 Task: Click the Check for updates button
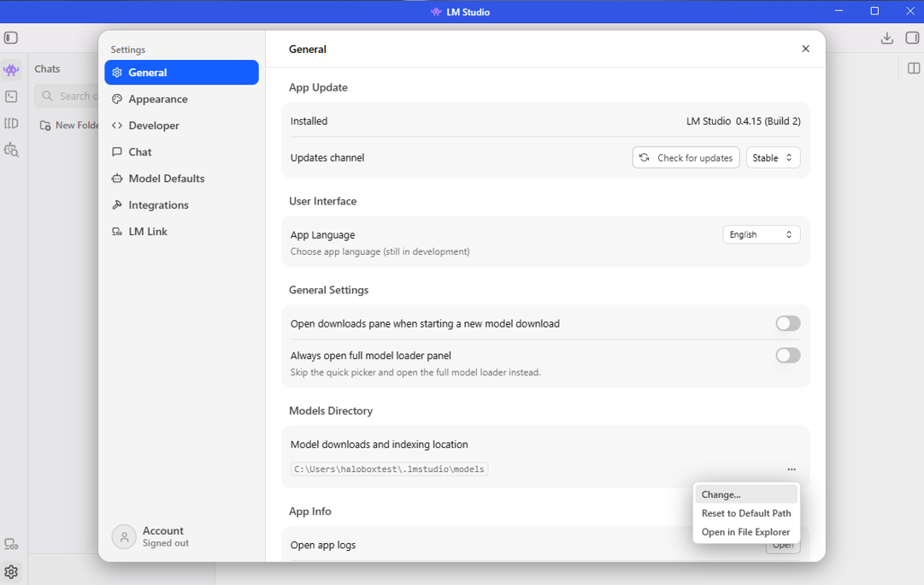pyautogui.click(x=686, y=157)
